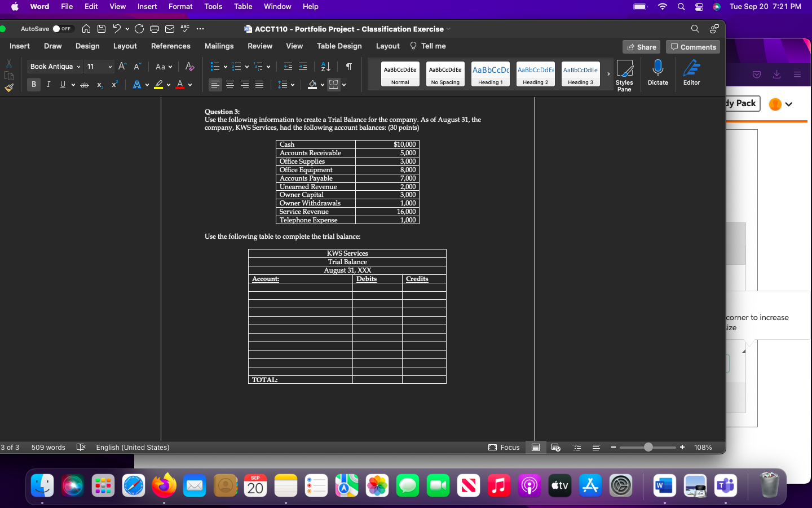Switch to Web Layout view in status bar
Image resolution: width=812 pixels, height=508 pixels.
556,448
